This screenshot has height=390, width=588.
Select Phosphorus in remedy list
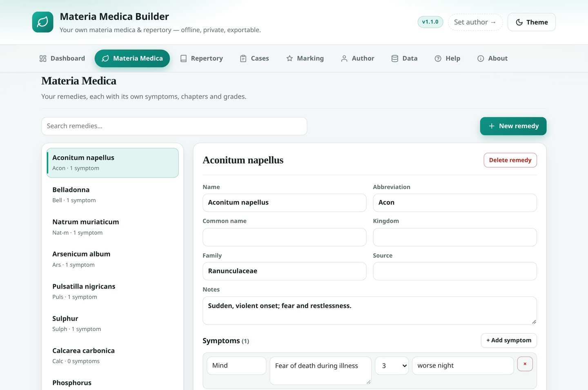[113, 383]
